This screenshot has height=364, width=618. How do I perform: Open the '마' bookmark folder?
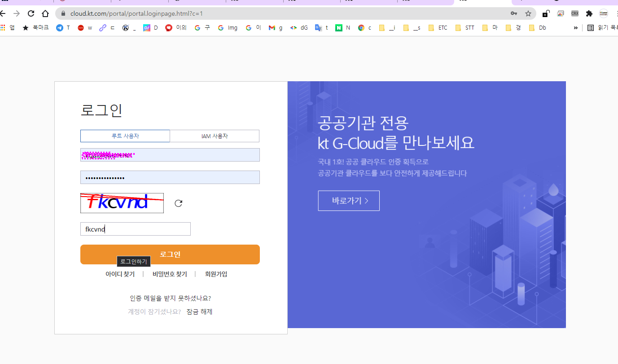pyautogui.click(x=490, y=28)
